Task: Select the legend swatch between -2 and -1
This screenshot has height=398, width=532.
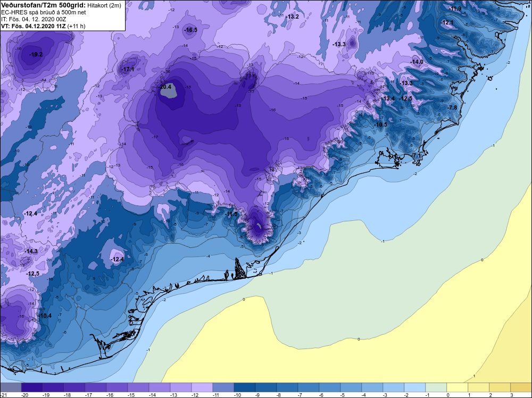Action: point(415,387)
